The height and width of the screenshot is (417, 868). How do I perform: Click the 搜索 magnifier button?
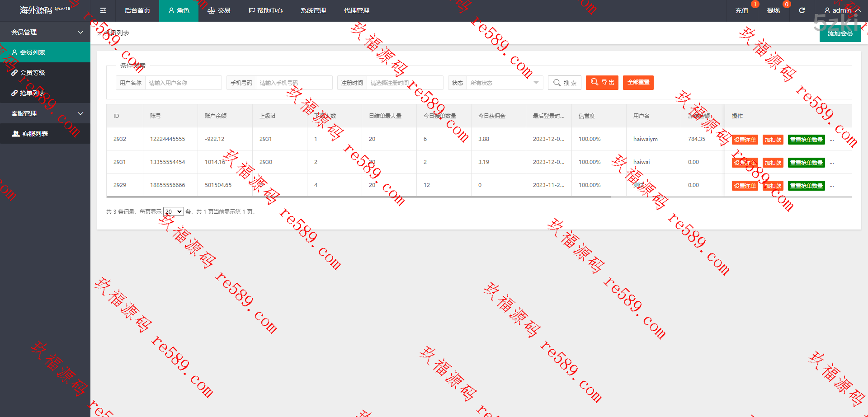[x=565, y=83]
